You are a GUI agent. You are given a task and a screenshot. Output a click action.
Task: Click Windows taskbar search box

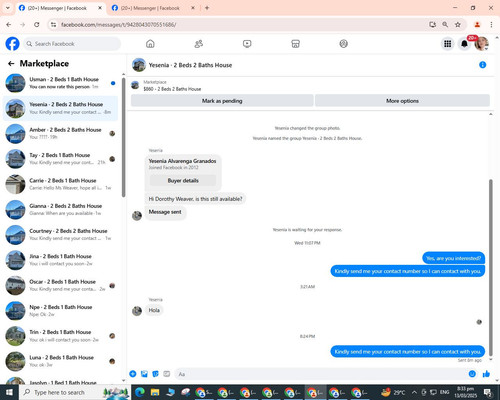75,392
